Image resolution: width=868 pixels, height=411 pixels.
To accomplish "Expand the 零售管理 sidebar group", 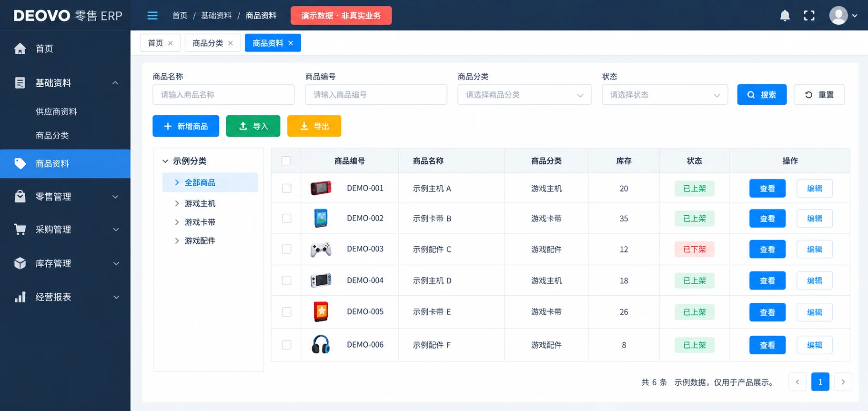I will point(115,197).
